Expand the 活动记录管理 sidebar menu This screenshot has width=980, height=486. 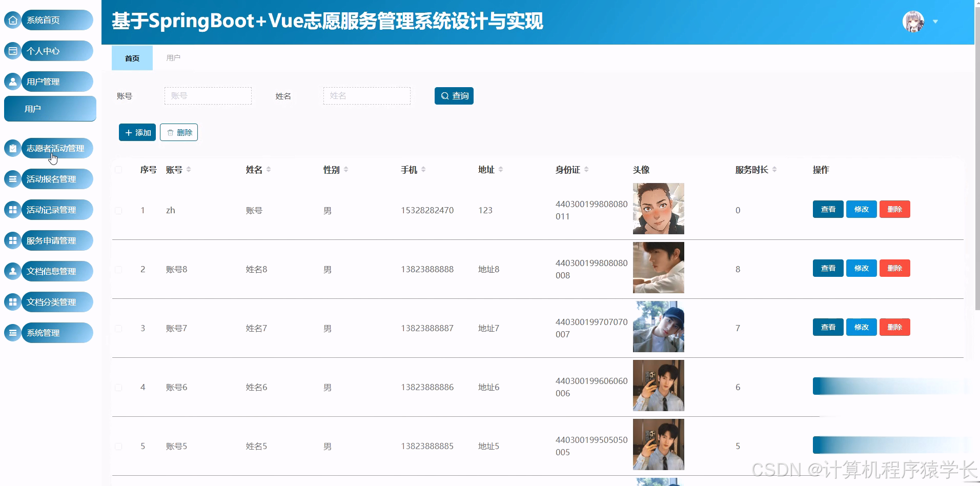coord(56,210)
